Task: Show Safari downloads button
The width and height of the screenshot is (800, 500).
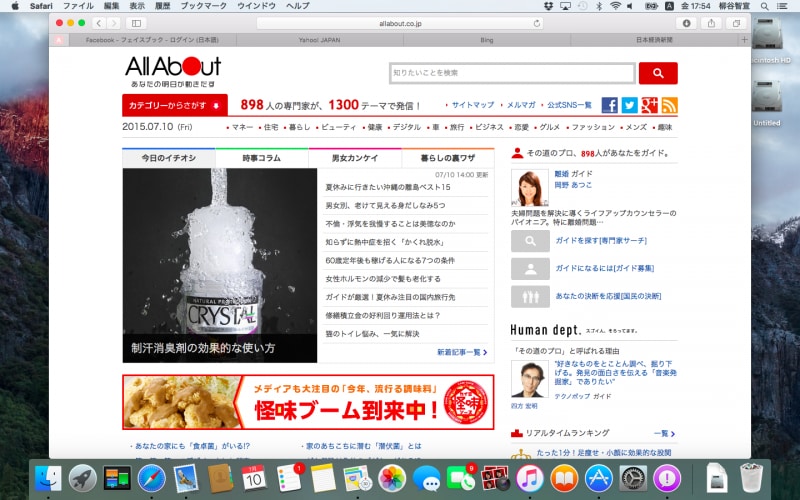Action: pos(686,23)
